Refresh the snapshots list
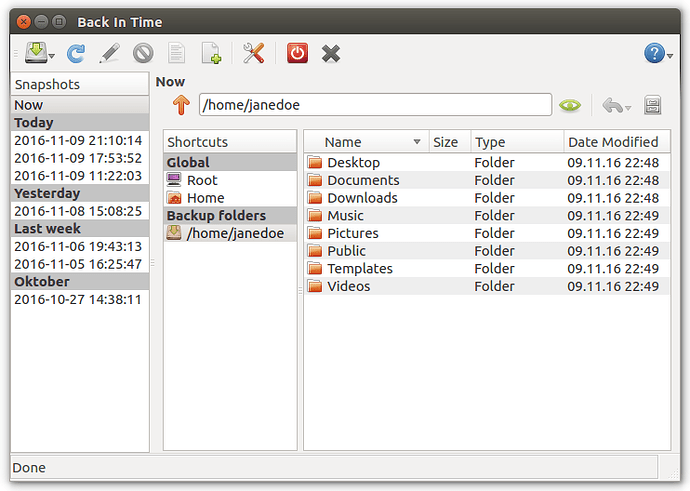This screenshot has height=491, width=690. (x=76, y=54)
